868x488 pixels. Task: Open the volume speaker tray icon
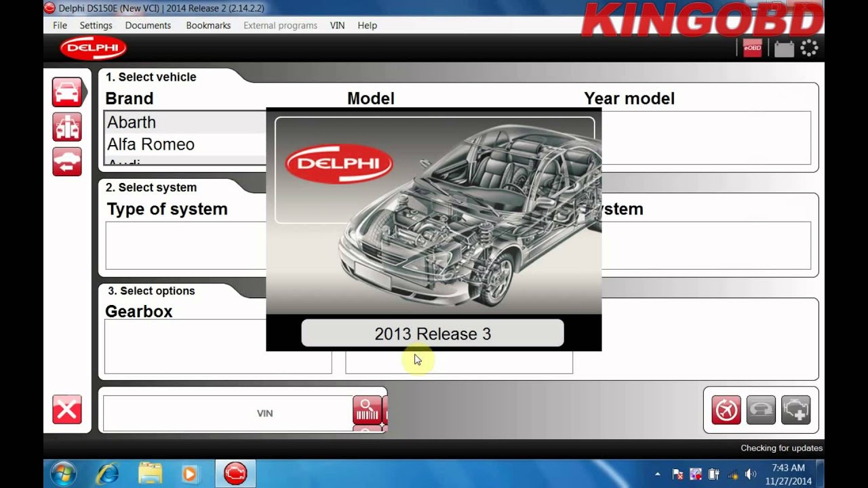751,474
